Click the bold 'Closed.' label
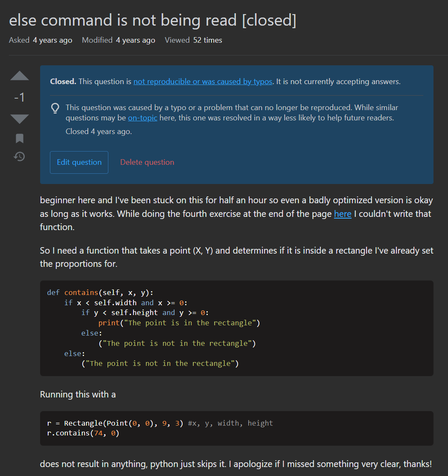 pyautogui.click(x=63, y=82)
